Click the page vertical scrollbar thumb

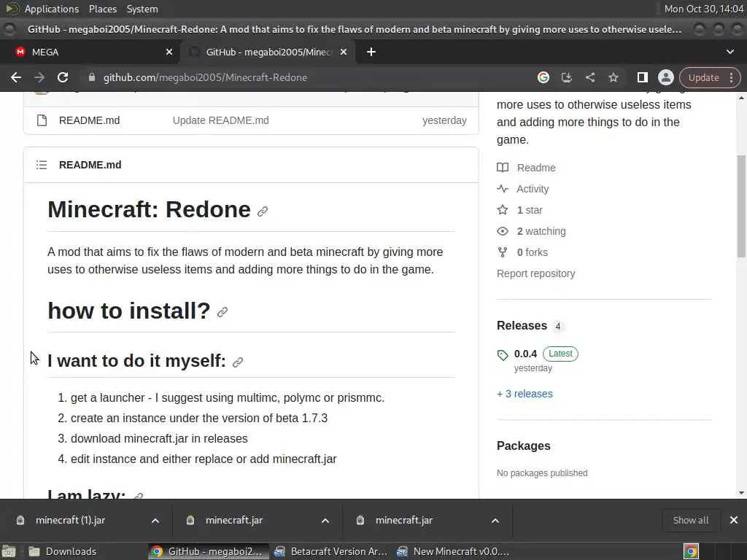click(x=741, y=206)
